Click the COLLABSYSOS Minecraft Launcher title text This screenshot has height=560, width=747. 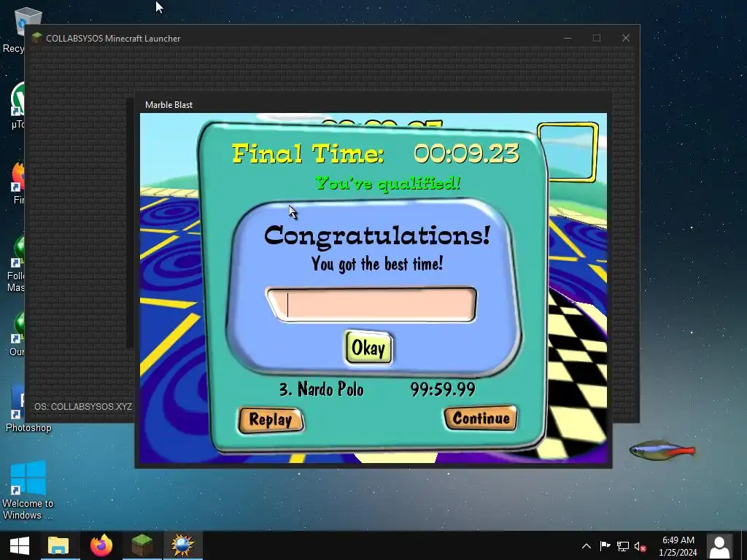point(113,39)
